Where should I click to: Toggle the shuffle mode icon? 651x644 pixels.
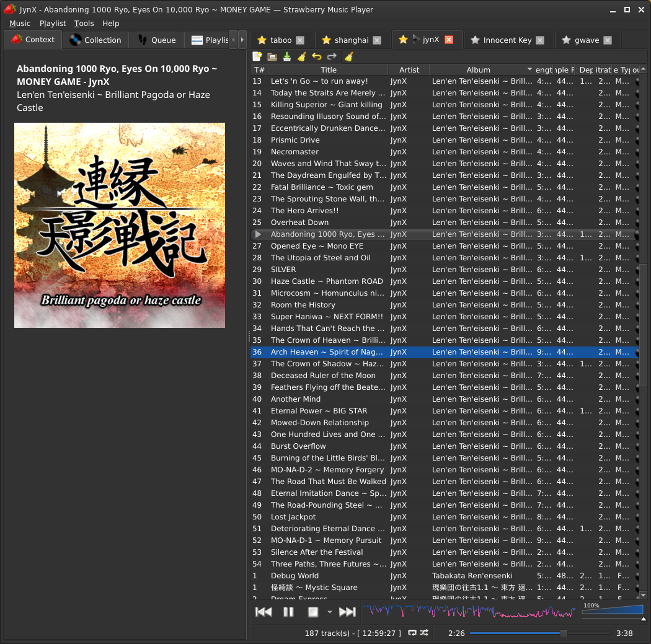click(x=424, y=633)
